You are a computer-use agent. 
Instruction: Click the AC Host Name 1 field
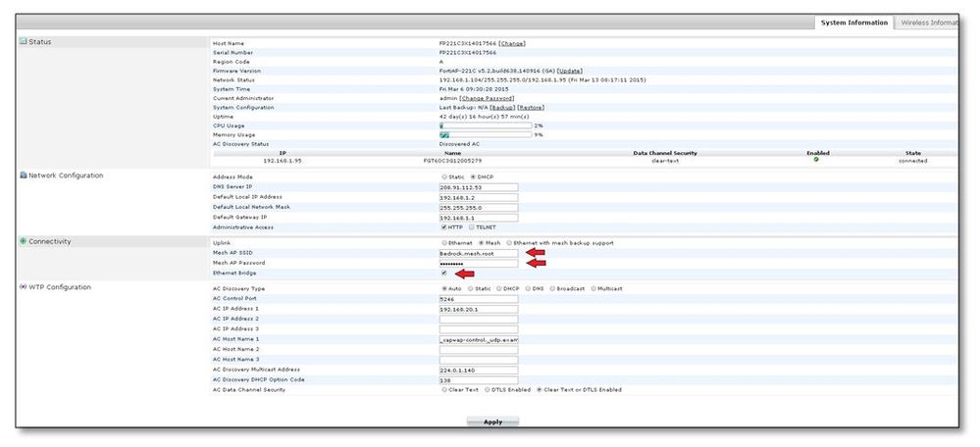(x=479, y=339)
